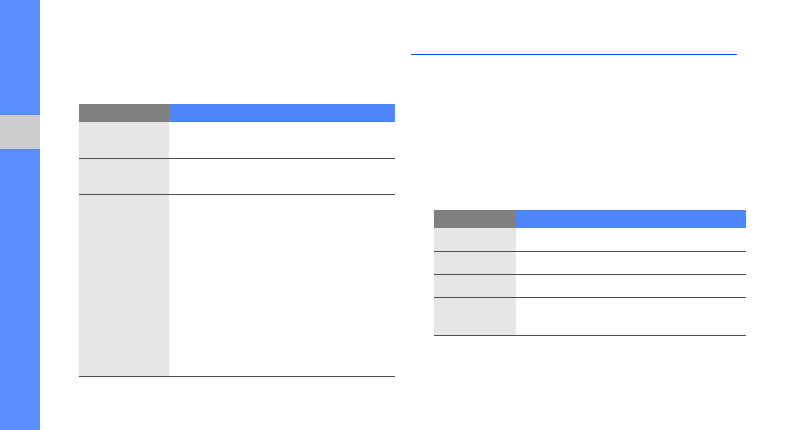794x430 pixels.
Task: Select the second gray row label in right table
Action: click(475, 263)
